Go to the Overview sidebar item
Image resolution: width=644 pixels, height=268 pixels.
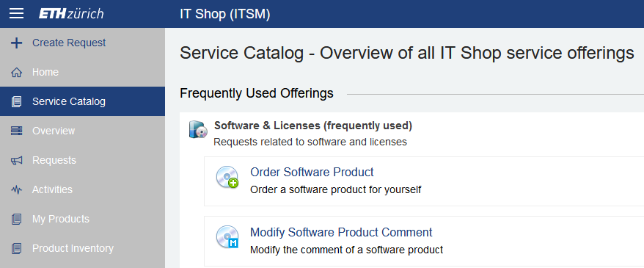(x=83, y=131)
